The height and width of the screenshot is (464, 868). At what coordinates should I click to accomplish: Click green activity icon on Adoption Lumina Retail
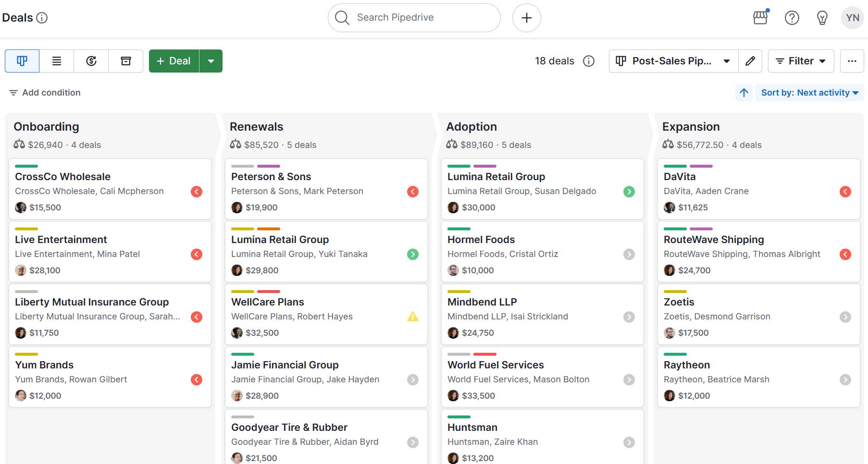[x=629, y=192]
